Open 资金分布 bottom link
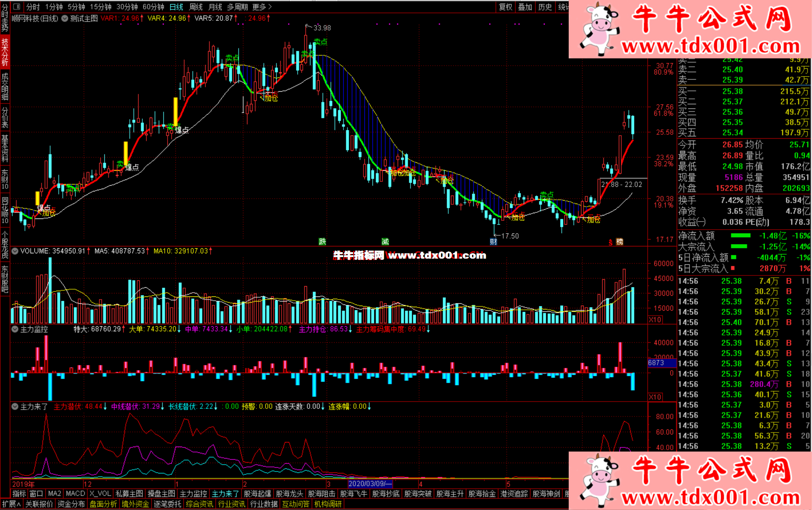This screenshot has height=510, width=812. (71, 504)
